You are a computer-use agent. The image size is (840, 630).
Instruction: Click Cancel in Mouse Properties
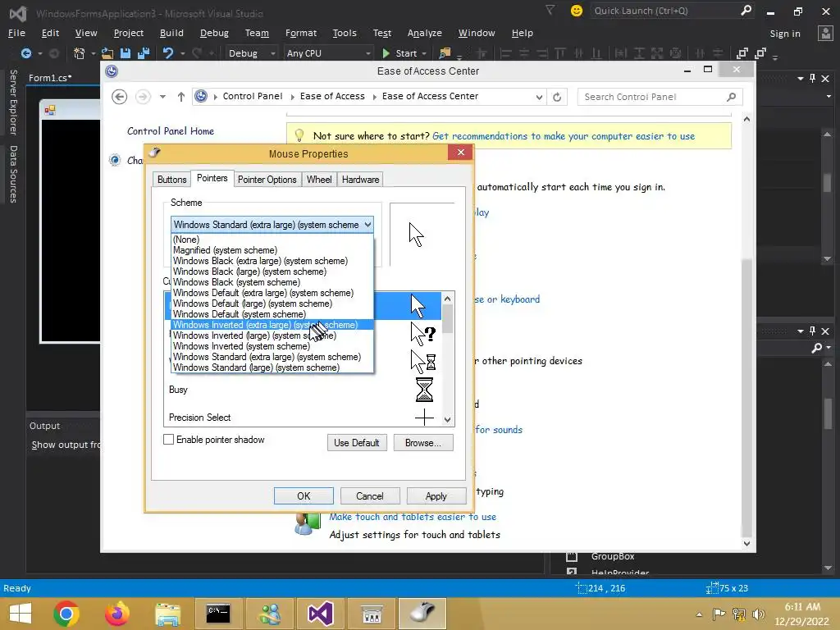tap(370, 496)
